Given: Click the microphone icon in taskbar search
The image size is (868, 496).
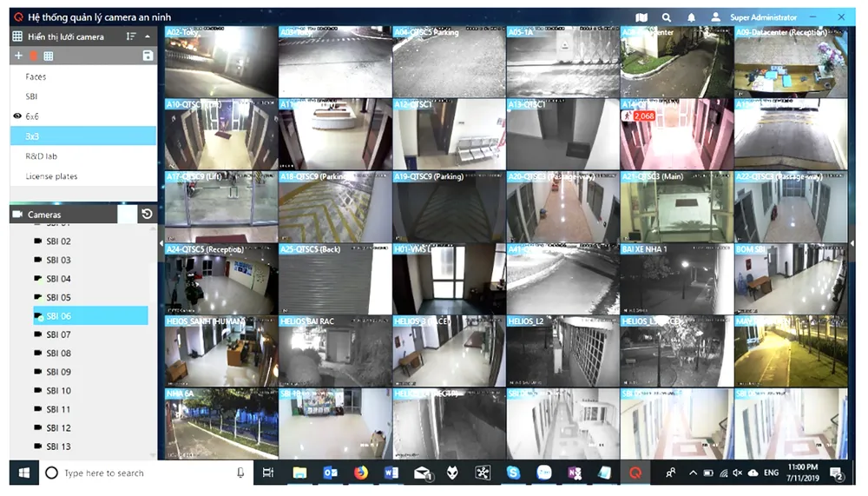Looking at the screenshot, I should click(x=240, y=473).
